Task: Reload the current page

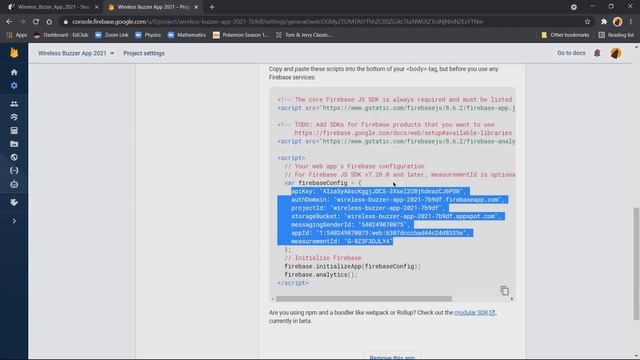Action: (36, 22)
